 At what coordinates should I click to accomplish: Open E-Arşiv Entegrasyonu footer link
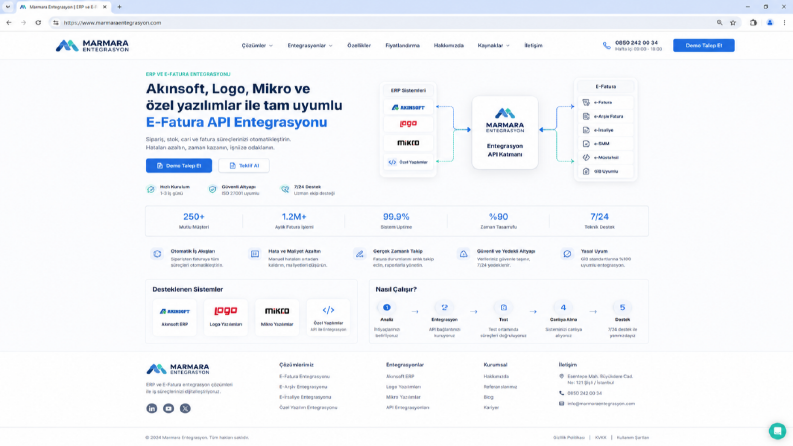pos(303,387)
